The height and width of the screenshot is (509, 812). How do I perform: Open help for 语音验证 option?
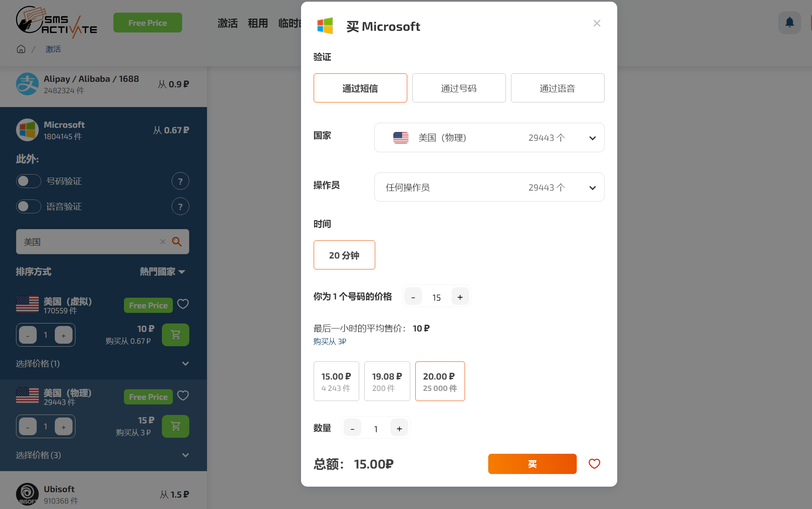(180, 207)
